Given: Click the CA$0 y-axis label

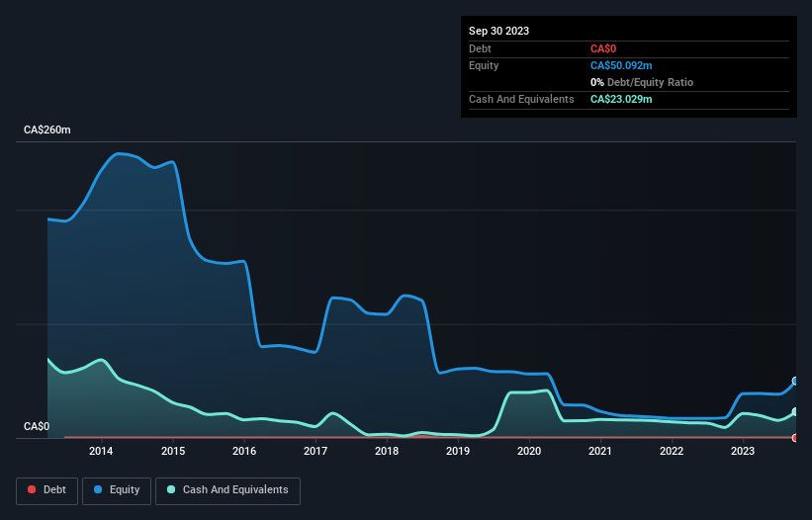Looking at the screenshot, I should [37, 426].
